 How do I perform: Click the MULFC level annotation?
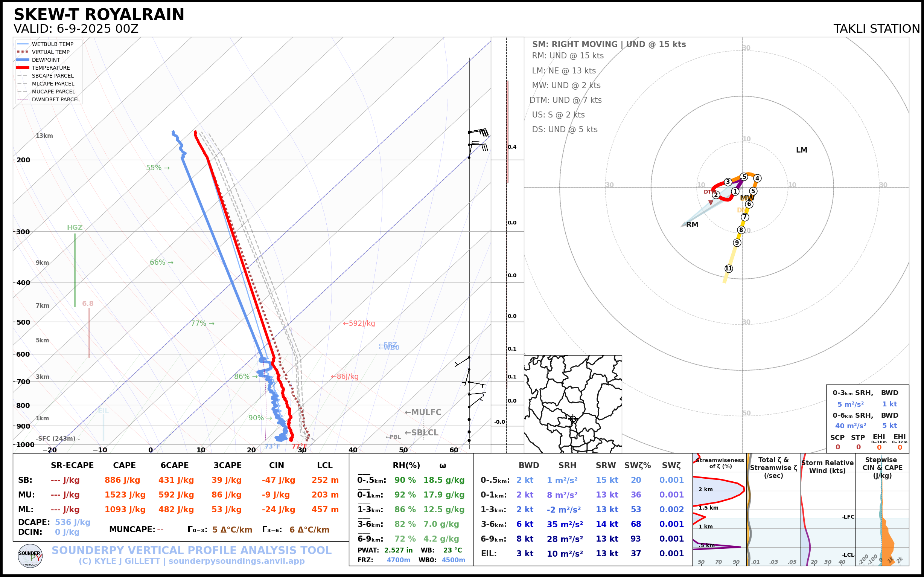423,412
